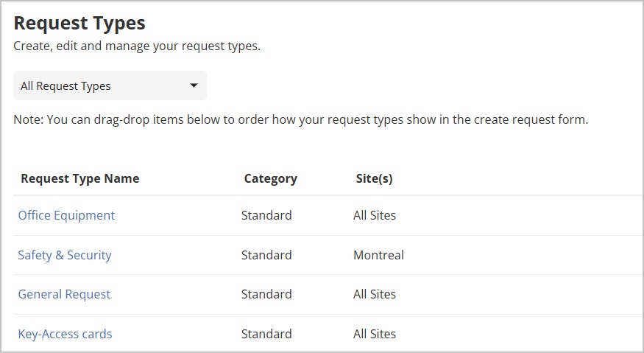Select Standard category in Office Equipment row
Screen dimensions: 644x353
pos(266,215)
